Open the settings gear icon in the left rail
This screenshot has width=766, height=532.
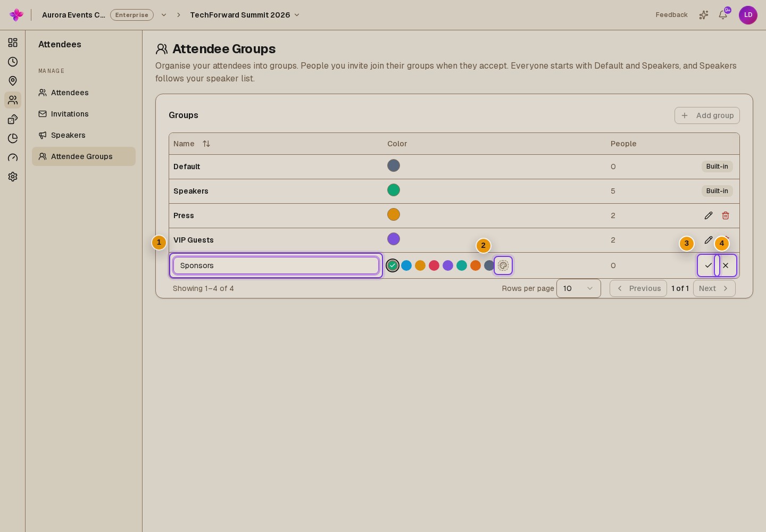click(x=13, y=177)
